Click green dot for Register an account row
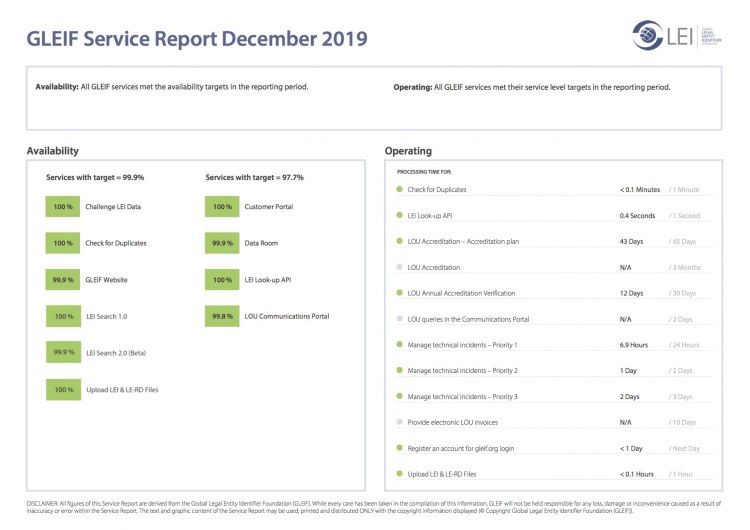 (x=399, y=449)
